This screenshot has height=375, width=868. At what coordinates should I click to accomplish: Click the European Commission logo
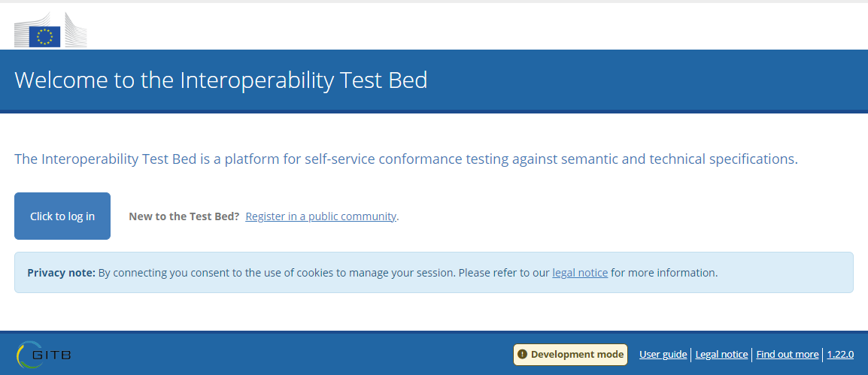point(50,30)
